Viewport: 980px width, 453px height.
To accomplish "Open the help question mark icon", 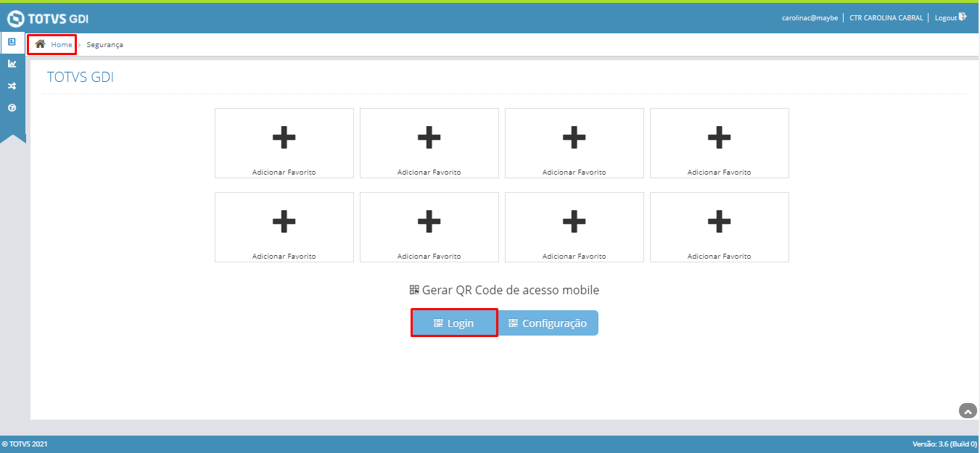I will pos(12,108).
